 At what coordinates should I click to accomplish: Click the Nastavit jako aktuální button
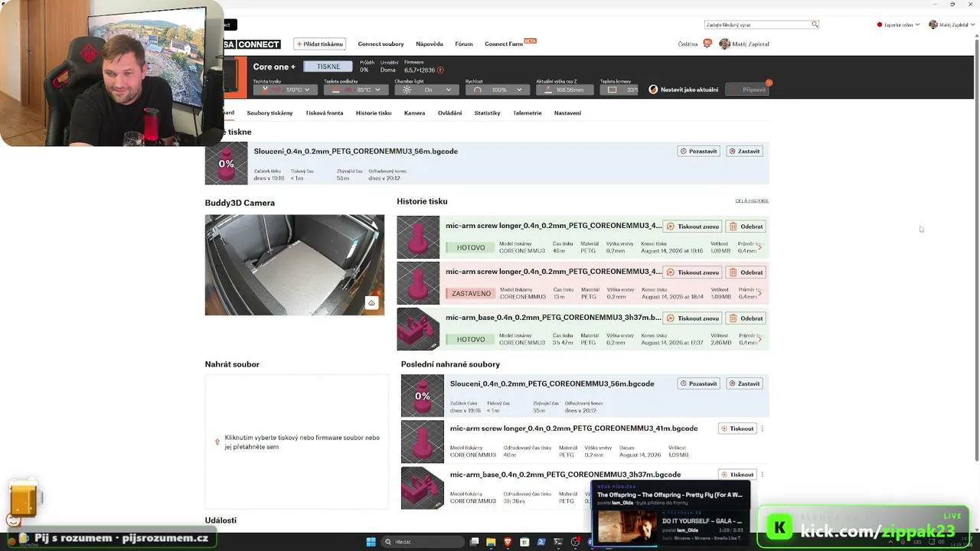point(684,90)
